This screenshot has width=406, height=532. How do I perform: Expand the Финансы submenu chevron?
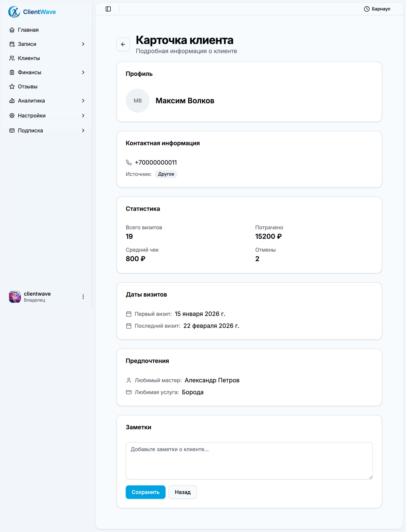click(83, 72)
